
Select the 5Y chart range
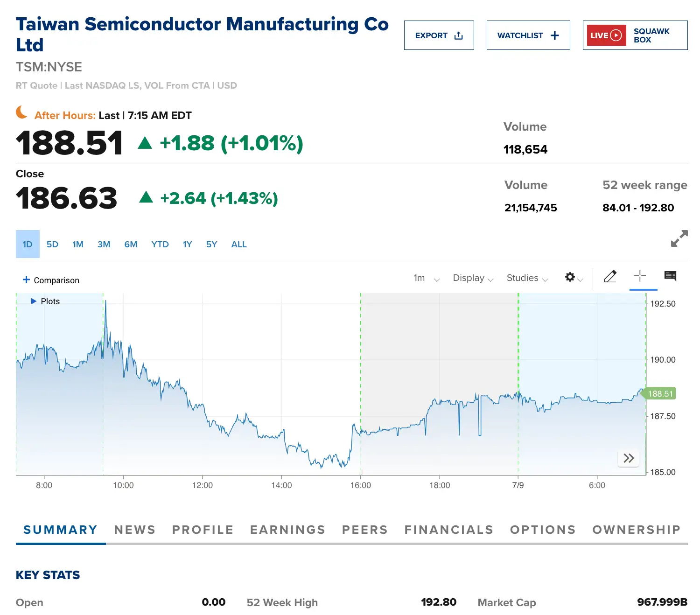pyautogui.click(x=212, y=245)
